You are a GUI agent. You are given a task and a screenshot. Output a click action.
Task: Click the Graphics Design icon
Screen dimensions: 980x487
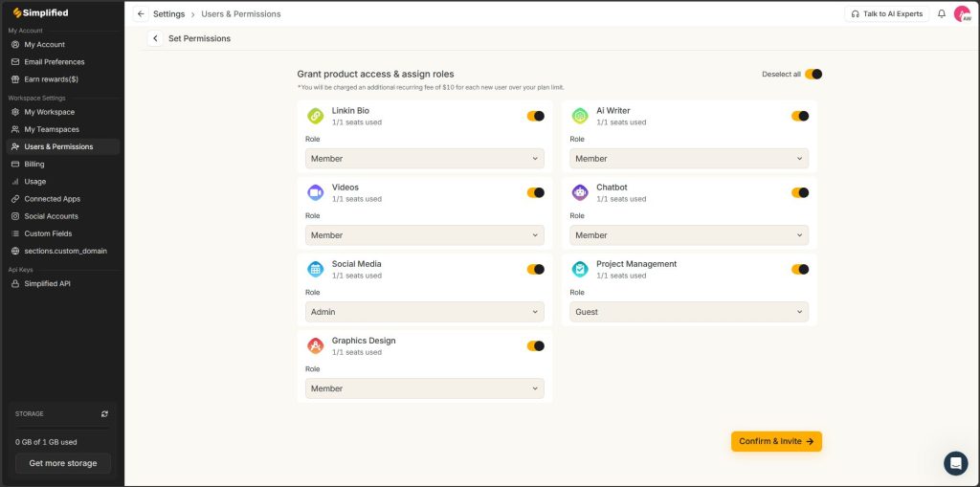click(316, 345)
